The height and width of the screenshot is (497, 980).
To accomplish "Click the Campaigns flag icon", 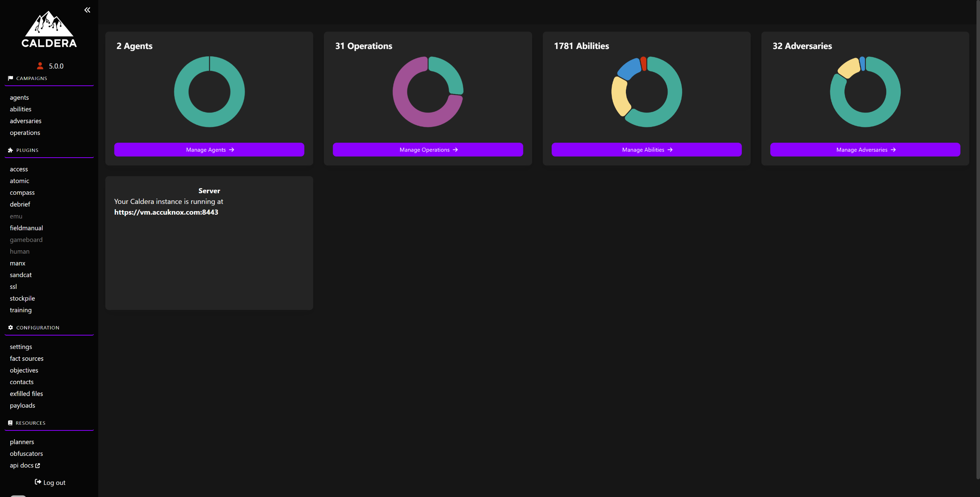I will coord(10,78).
